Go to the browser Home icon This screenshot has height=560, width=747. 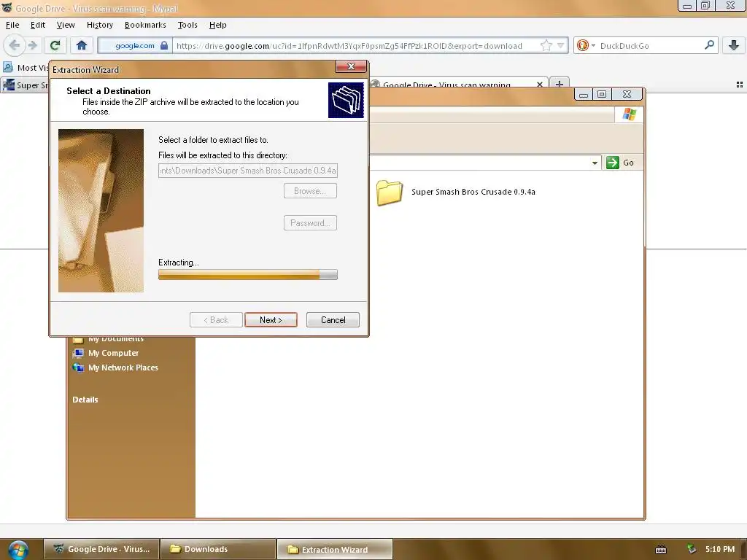click(82, 45)
